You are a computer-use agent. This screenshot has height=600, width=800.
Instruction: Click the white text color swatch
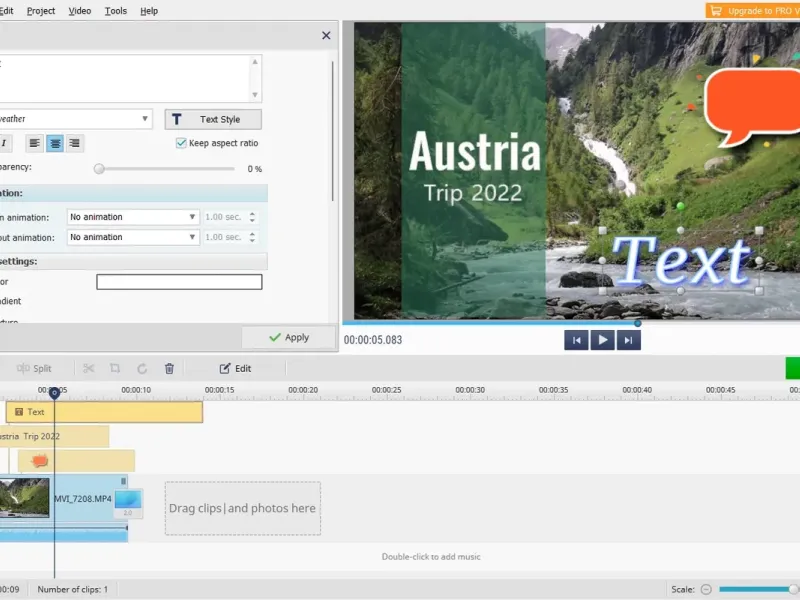pos(179,282)
